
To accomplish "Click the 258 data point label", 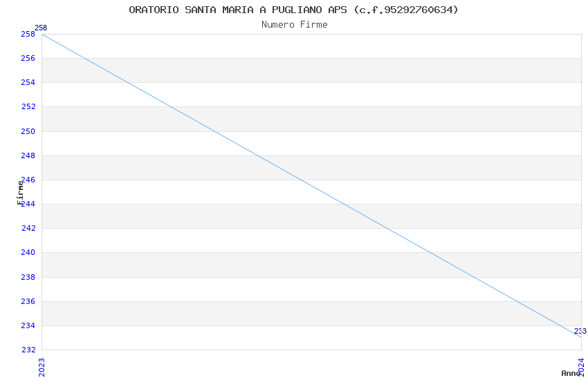I will (x=41, y=28).
